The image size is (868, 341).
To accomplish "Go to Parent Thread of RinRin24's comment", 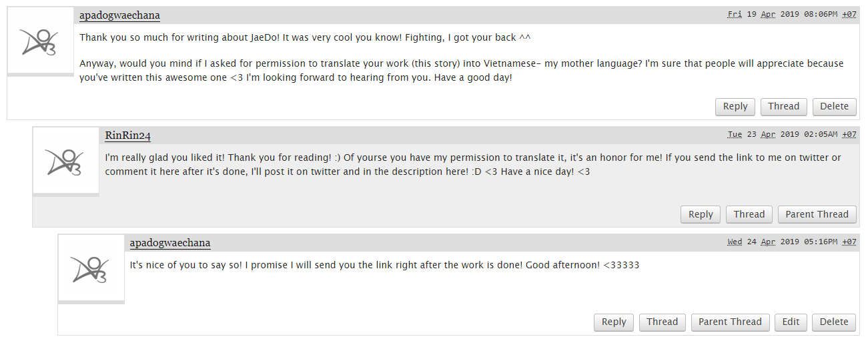I will pos(817,214).
